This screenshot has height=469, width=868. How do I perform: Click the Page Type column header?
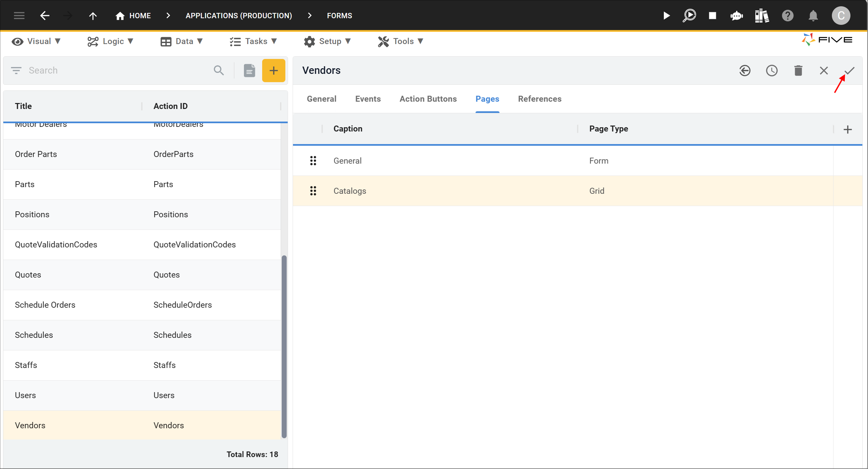(x=608, y=129)
